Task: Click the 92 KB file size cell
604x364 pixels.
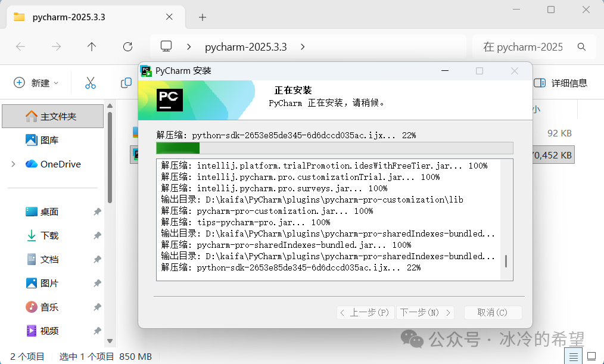Action: [x=559, y=133]
